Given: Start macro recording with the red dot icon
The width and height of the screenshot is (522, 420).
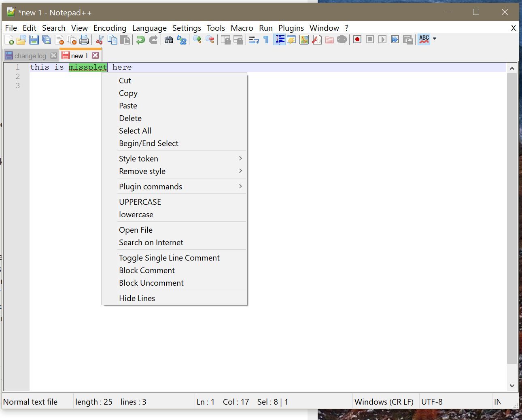Looking at the screenshot, I should click(x=357, y=40).
